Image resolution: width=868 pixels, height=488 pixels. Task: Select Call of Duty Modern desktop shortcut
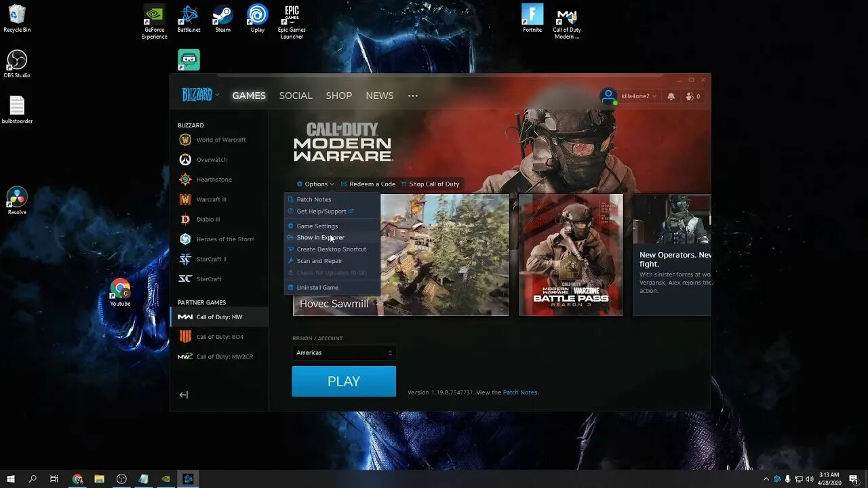pos(566,22)
